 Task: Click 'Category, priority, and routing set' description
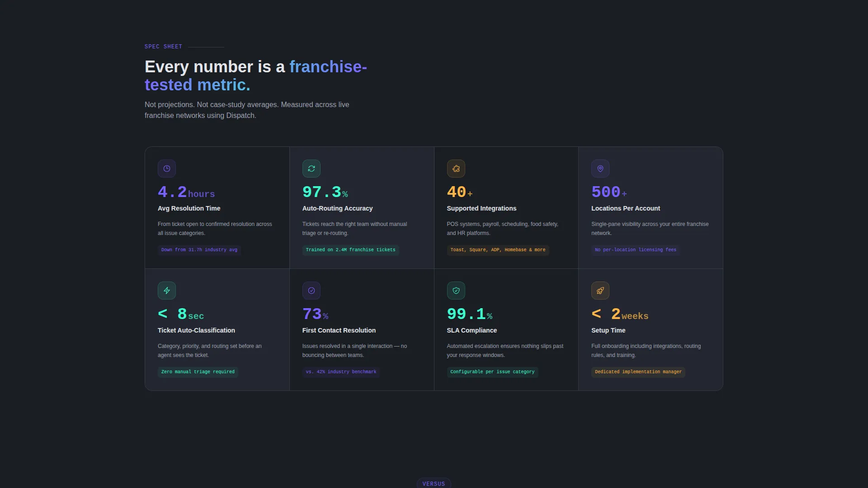click(209, 351)
